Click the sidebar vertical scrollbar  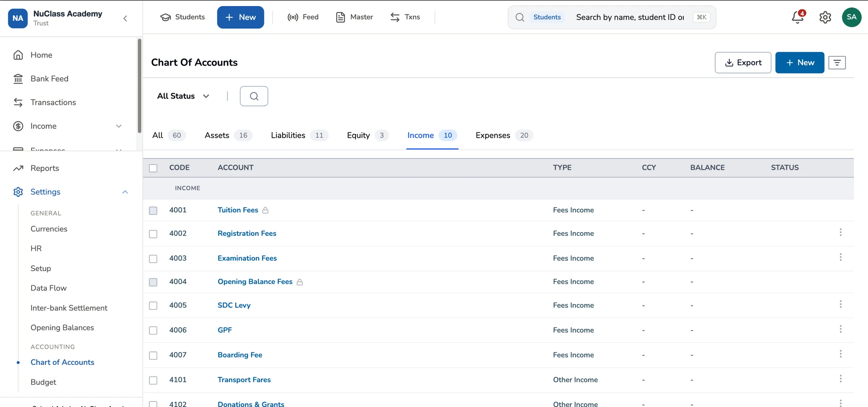click(x=139, y=86)
